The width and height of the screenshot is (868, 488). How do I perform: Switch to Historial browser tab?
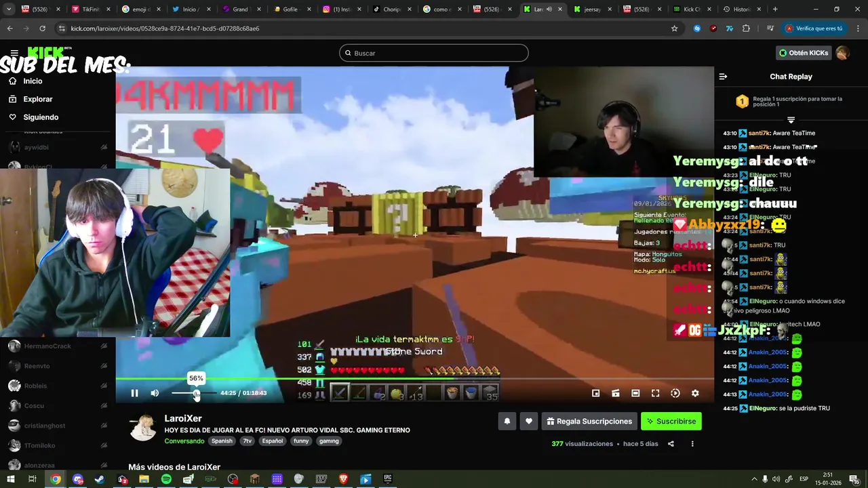pyautogui.click(x=741, y=9)
